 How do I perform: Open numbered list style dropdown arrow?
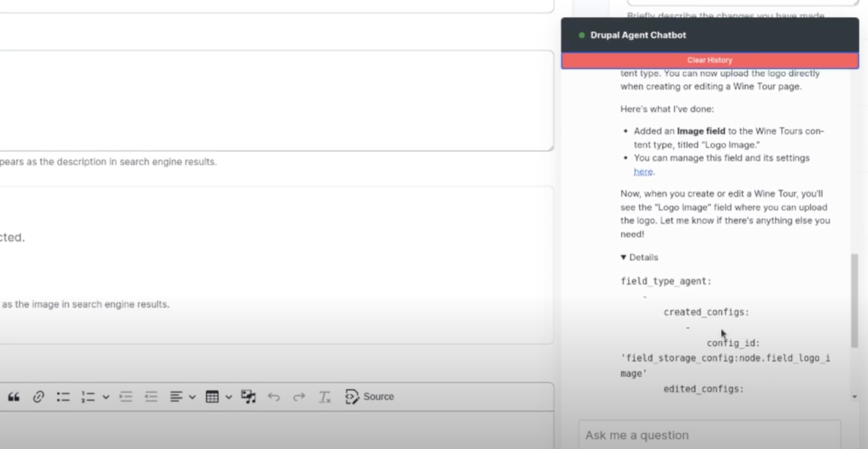click(x=106, y=397)
